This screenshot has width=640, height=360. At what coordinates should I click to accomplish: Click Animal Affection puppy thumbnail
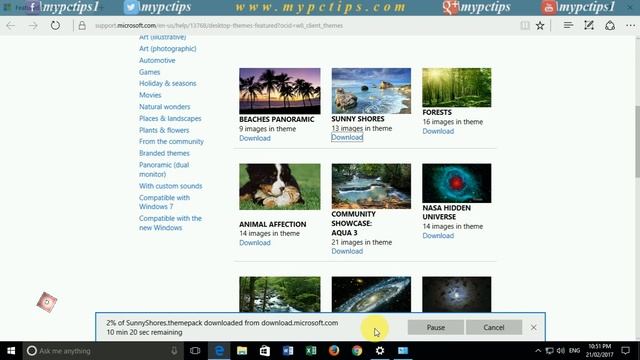(280, 187)
